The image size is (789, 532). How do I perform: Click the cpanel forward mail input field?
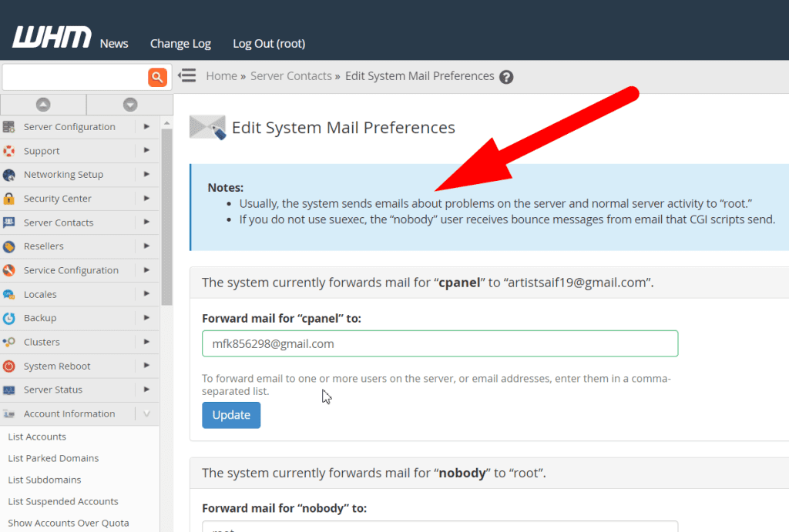pyautogui.click(x=439, y=344)
